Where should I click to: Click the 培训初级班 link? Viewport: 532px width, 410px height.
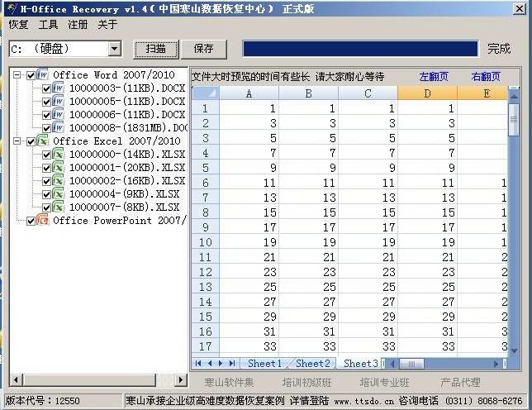pyautogui.click(x=306, y=383)
